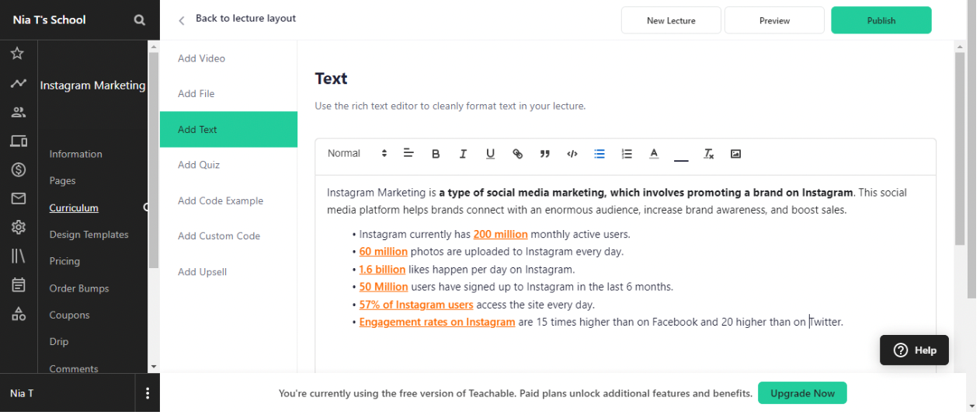Open the Pricing item in course menu
Screen dimensions: 980x415
click(x=64, y=261)
